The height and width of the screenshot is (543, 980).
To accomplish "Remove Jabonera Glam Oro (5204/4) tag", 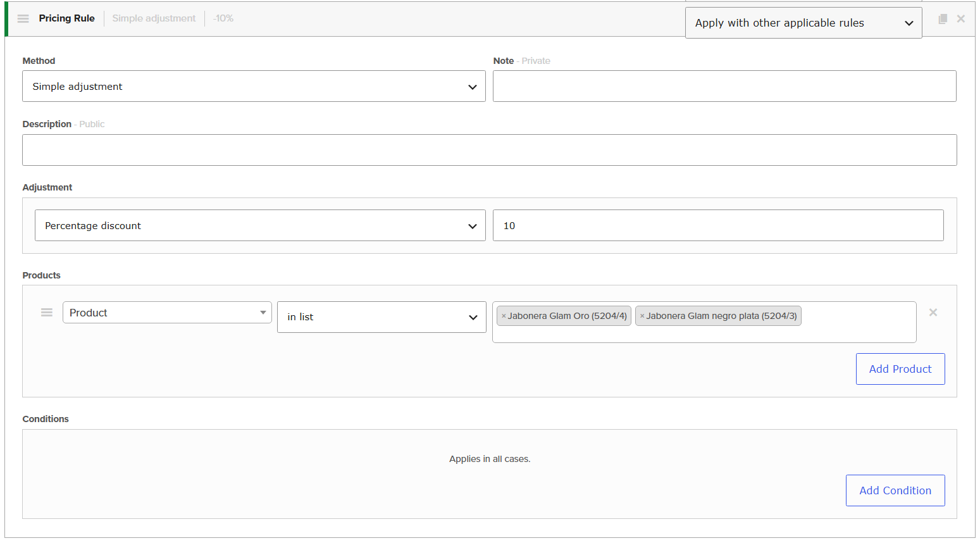I will point(504,316).
